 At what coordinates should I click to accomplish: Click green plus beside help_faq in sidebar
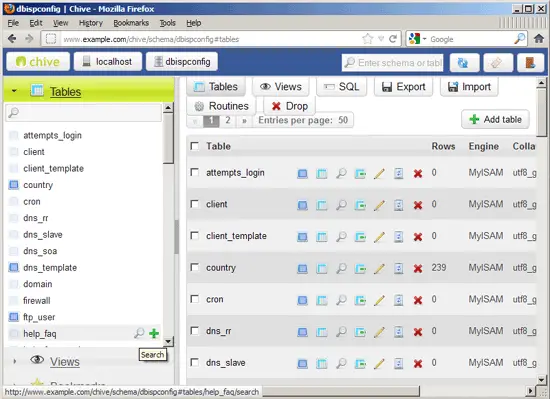coord(154,333)
